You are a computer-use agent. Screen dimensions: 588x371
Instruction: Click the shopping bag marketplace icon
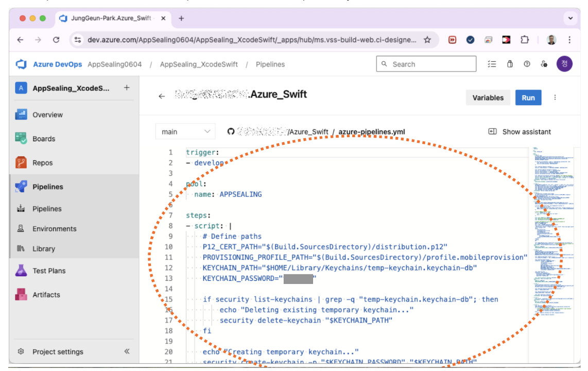(x=510, y=64)
